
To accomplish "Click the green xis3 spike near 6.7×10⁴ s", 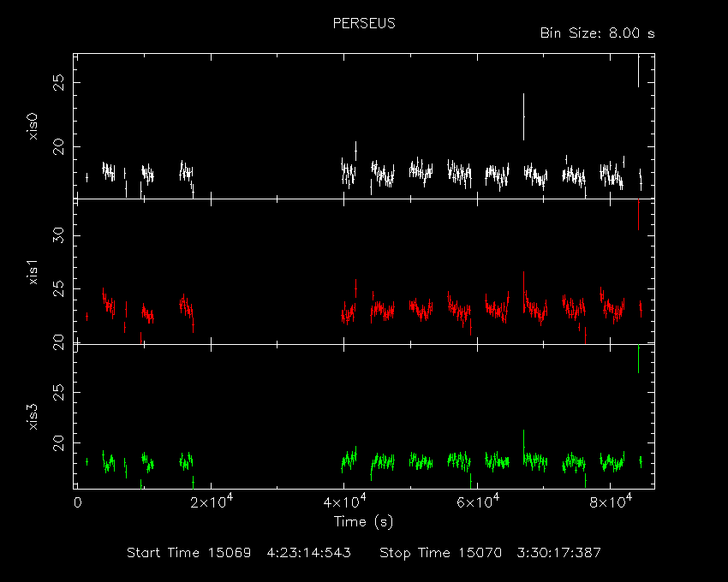I will [523, 447].
